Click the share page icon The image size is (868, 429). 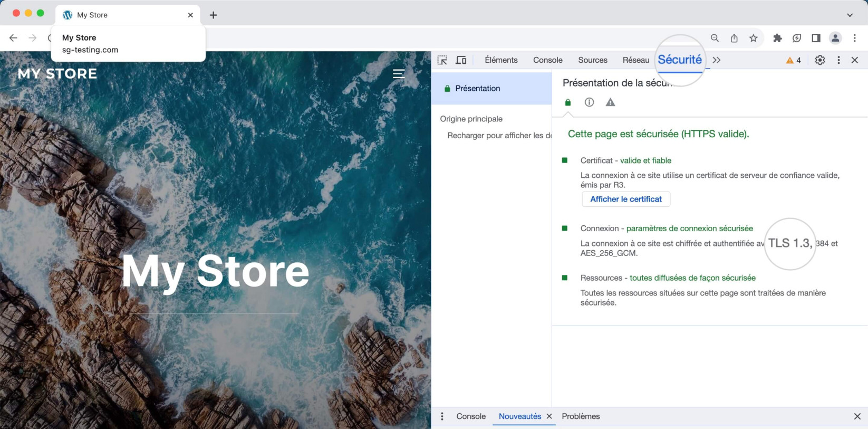[734, 38]
